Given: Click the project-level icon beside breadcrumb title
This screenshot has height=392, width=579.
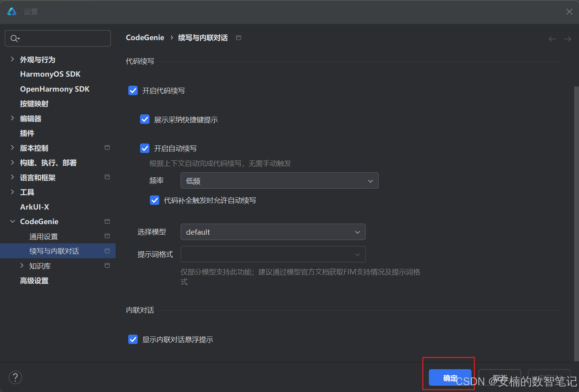Looking at the screenshot, I should (238, 38).
